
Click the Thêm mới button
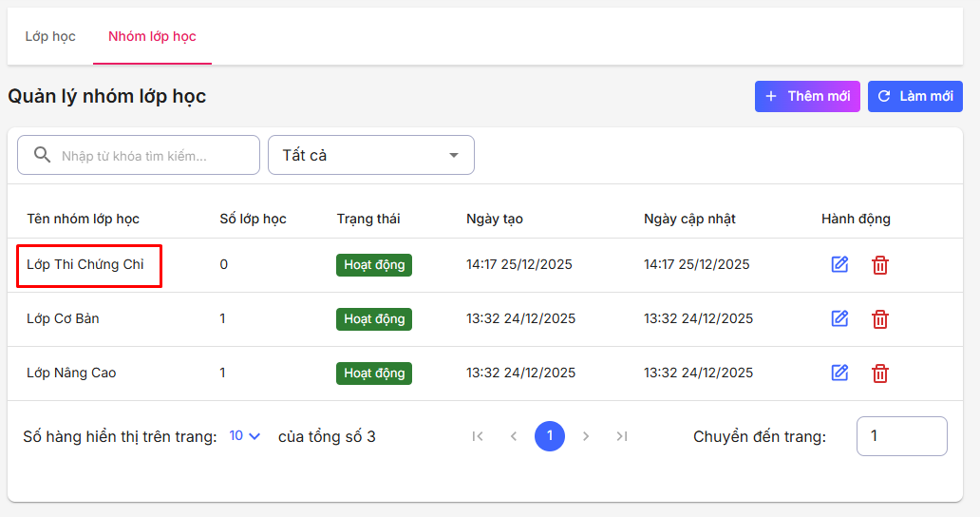point(807,96)
